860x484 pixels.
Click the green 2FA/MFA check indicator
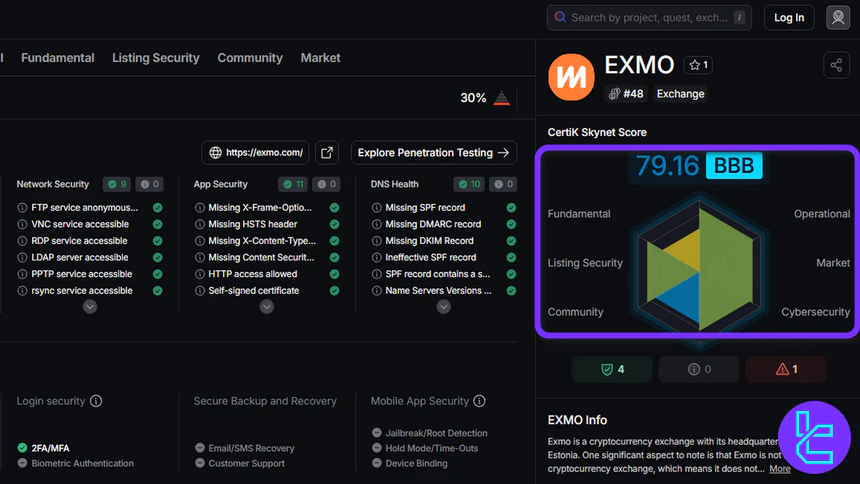[x=22, y=448]
